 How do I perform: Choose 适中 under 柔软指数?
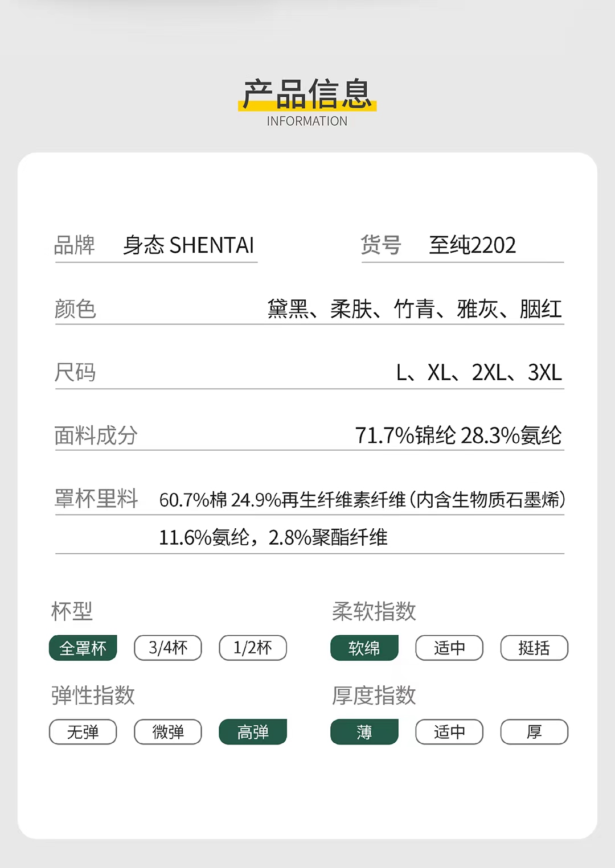(449, 648)
